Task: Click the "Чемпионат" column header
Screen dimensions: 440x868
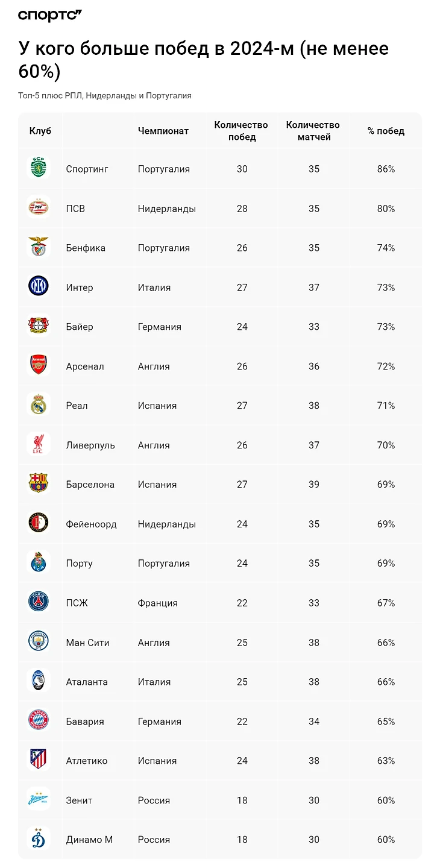Action: click(x=163, y=131)
